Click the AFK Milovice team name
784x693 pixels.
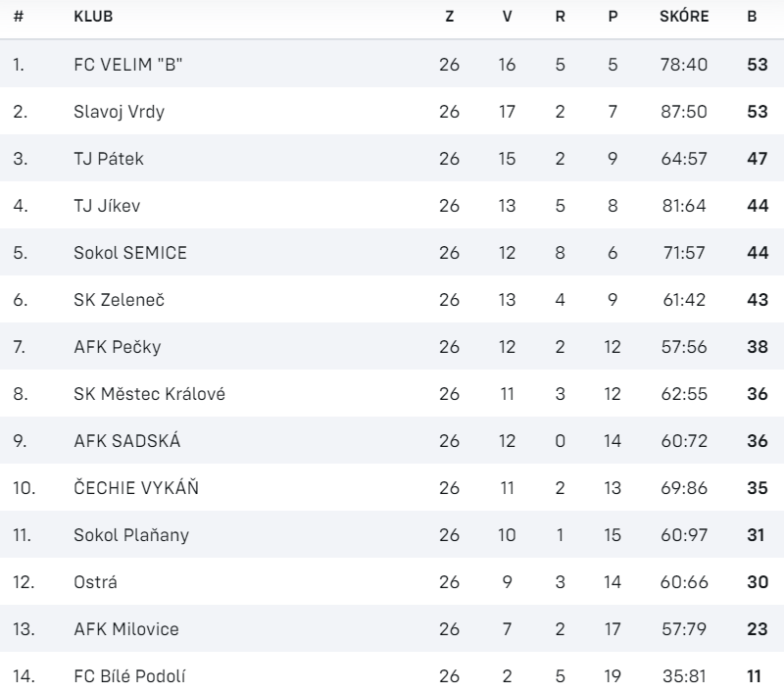click(x=126, y=629)
